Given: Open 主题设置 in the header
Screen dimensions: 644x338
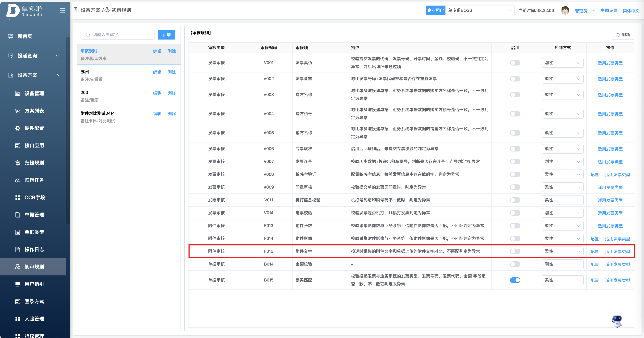Looking at the screenshot, I should tap(609, 10).
